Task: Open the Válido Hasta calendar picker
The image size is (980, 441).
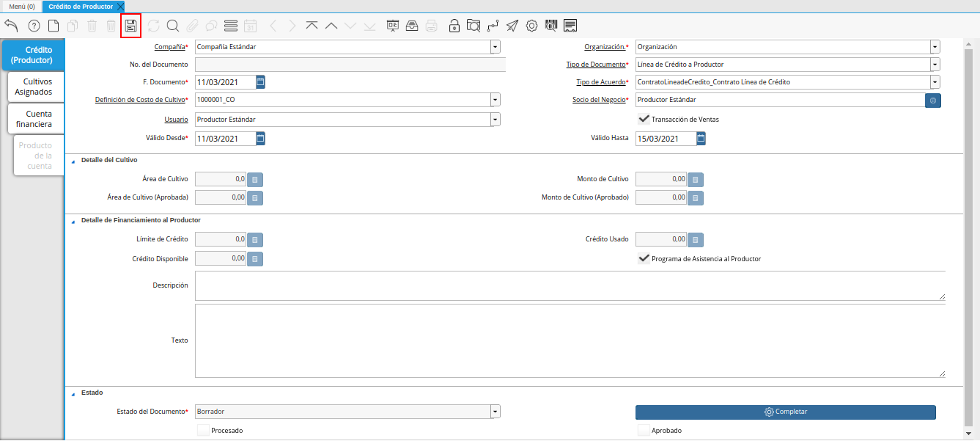Action: pyautogui.click(x=701, y=138)
